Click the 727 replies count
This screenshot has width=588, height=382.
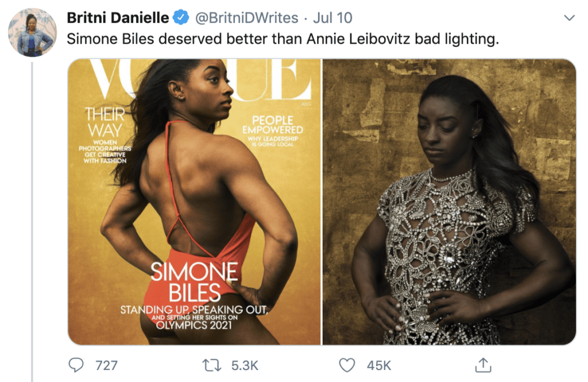106,365
